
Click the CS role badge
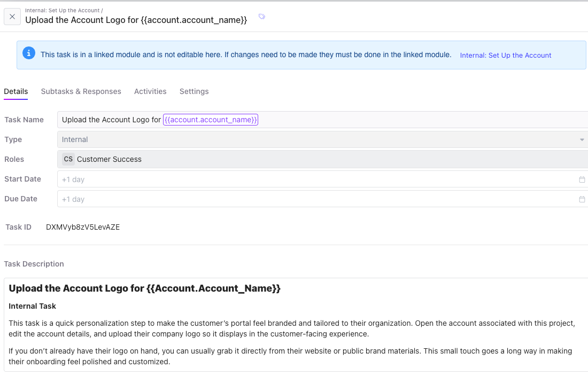click(68, 159)
